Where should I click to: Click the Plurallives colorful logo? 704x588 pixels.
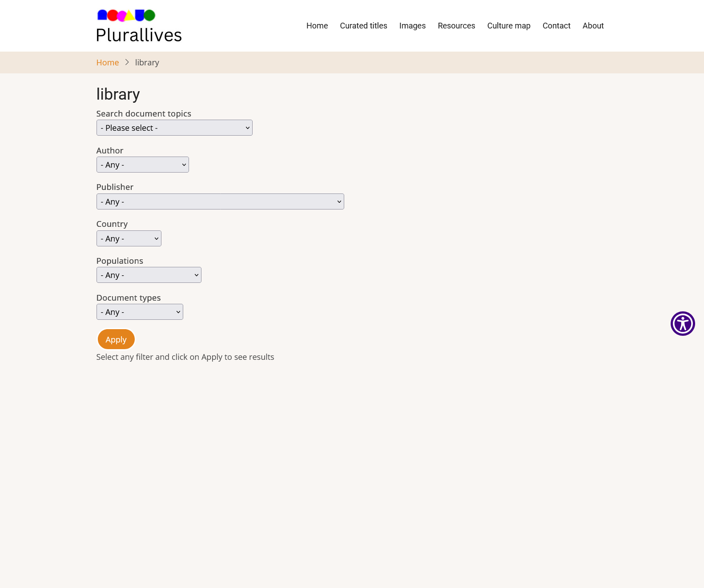click(x=126, y=16)
